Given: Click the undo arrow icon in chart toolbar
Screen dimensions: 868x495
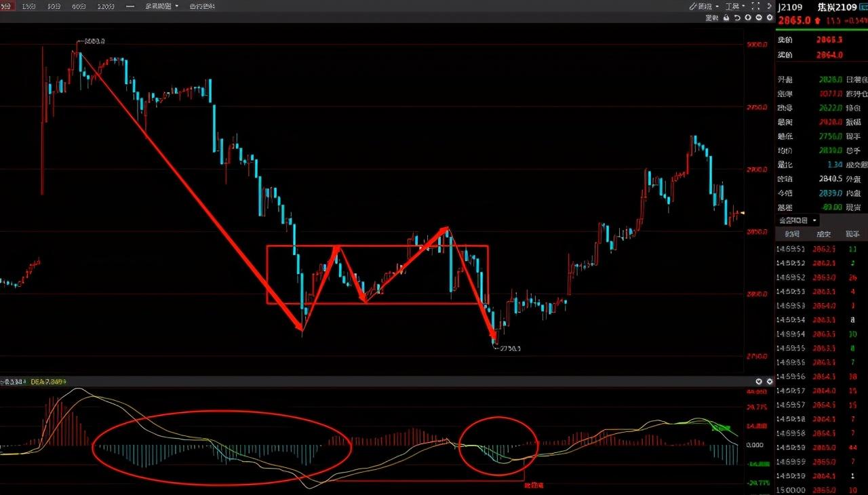Looking at the screenshot, I should pyautogui.click(x=737, y=18).
